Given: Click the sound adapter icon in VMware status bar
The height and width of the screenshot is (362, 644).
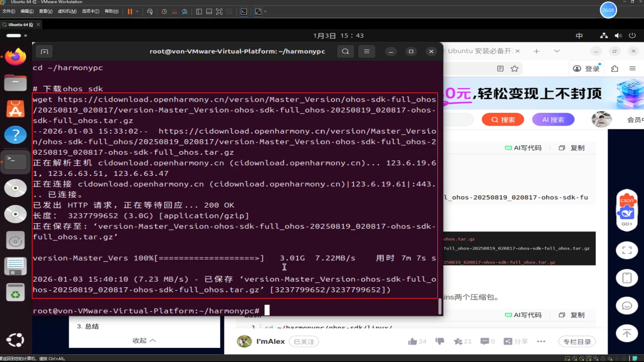Looking at the screenshot, I should (610, 358).
